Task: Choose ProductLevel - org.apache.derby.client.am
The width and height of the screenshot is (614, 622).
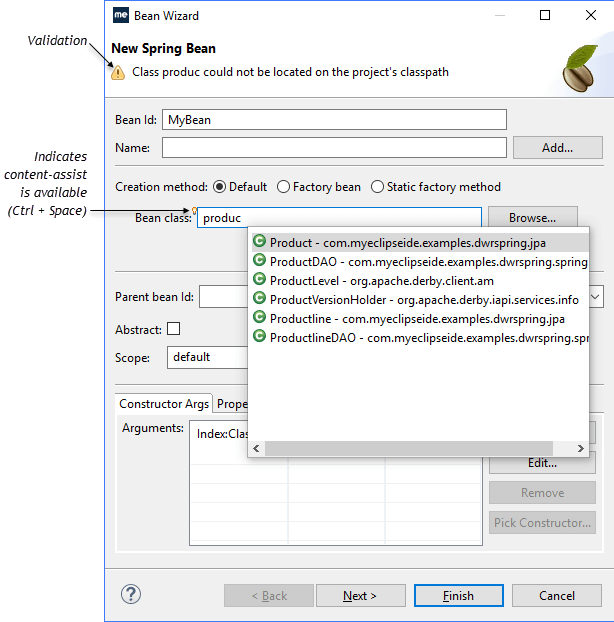Action: pos(420,281)
